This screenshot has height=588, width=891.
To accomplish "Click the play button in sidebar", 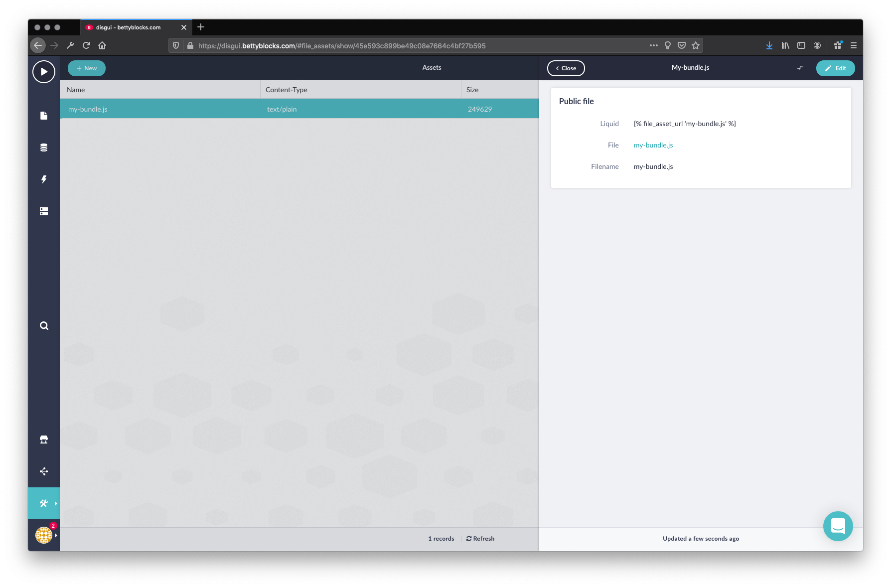I will click(x=44, y=72).
